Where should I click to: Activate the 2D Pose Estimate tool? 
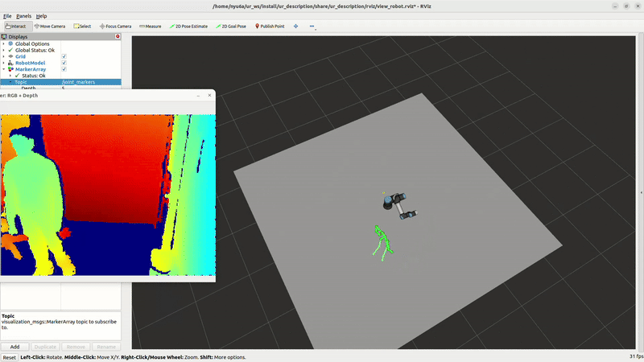[x=188, y=27]
